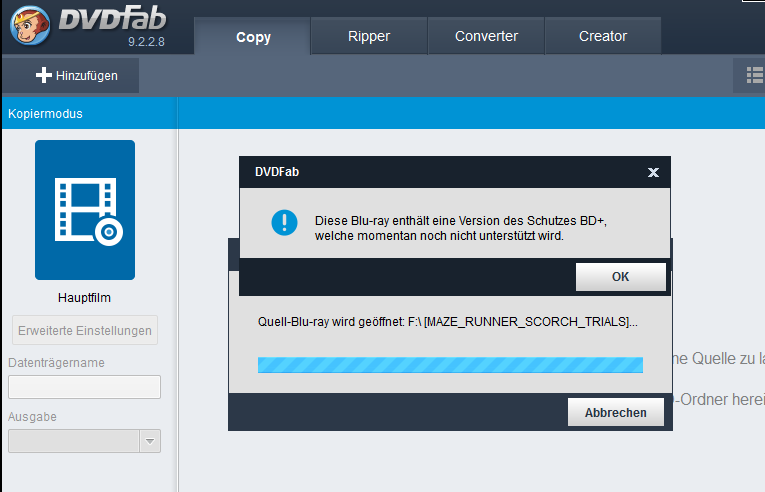Viewport: 765px width, 492px height.
Task: Open the Converter tab
Action: (486, 36)
